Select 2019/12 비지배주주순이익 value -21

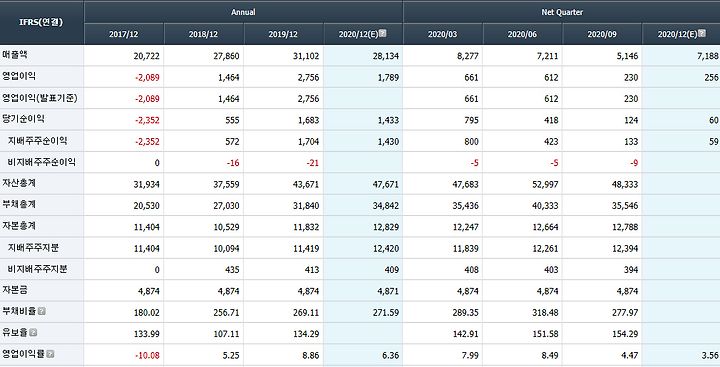[x=313, y=163]
